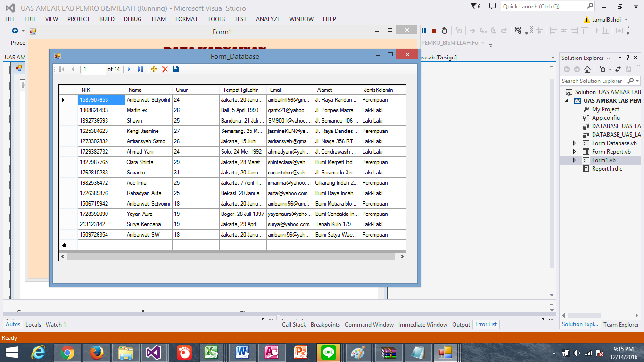Save data using the floppy disk icon
The height and width of the screenshot is (362, 644).
click(x=175, y=69)
